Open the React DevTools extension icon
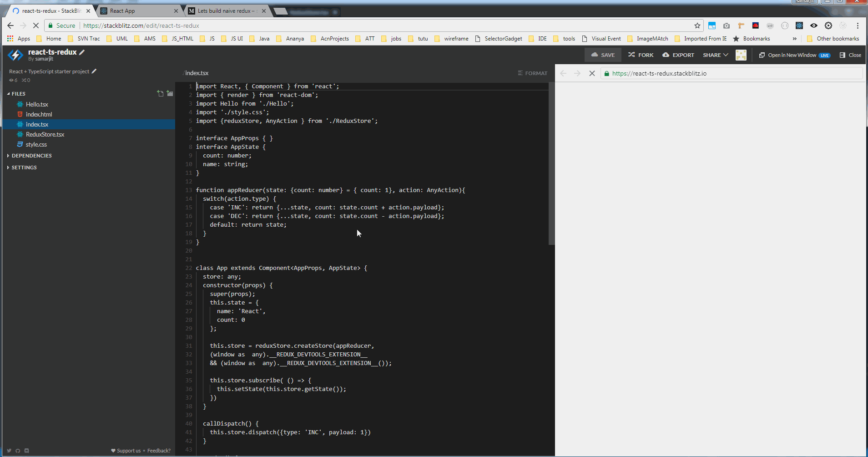868x457 pixels. (799, 25)
